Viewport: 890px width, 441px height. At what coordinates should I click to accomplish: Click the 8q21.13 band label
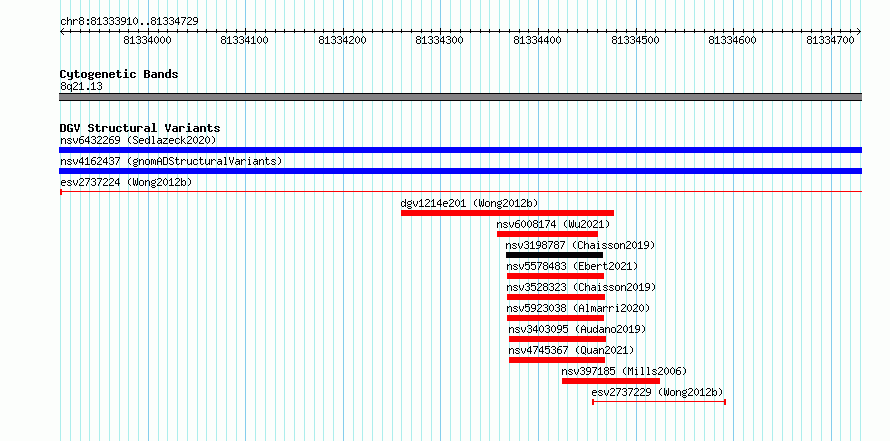[81, 86]
